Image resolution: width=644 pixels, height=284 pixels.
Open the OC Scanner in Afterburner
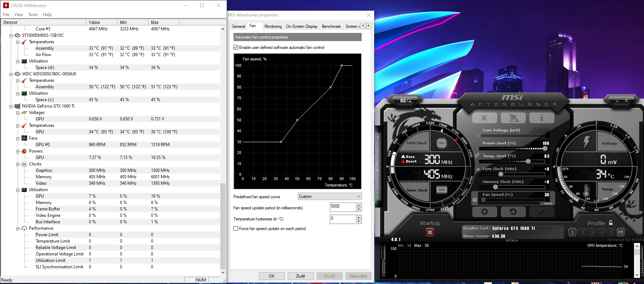point(406,100)
